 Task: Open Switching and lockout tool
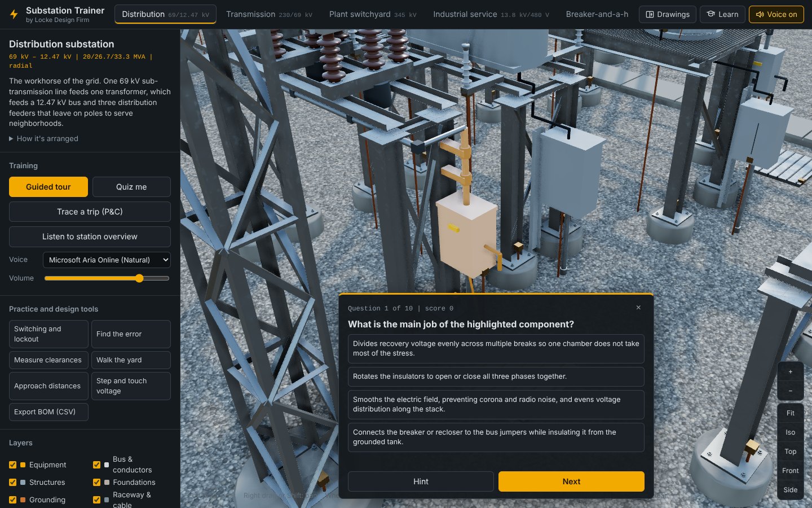(x=48, y=334)
